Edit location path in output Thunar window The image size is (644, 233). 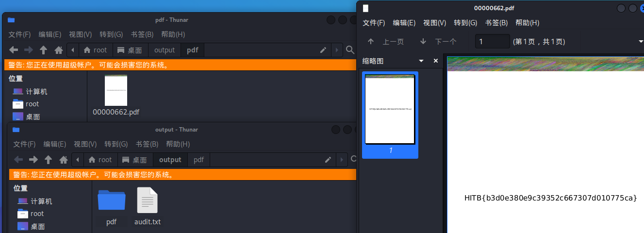point(328,160)
